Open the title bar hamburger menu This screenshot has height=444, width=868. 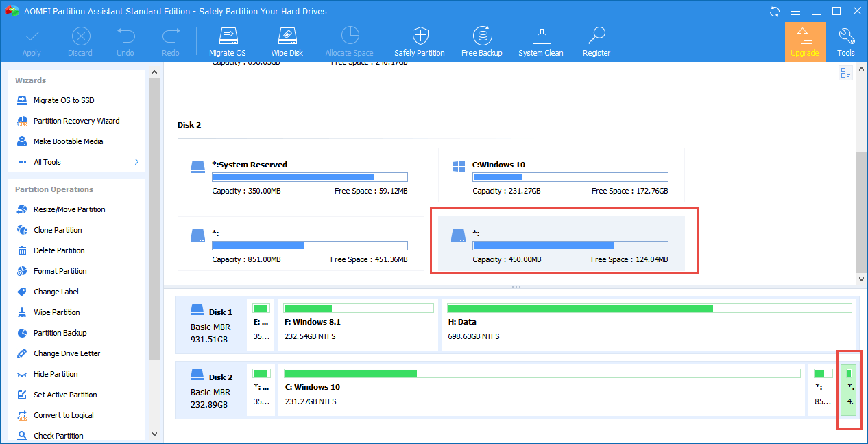coord(795,11)
